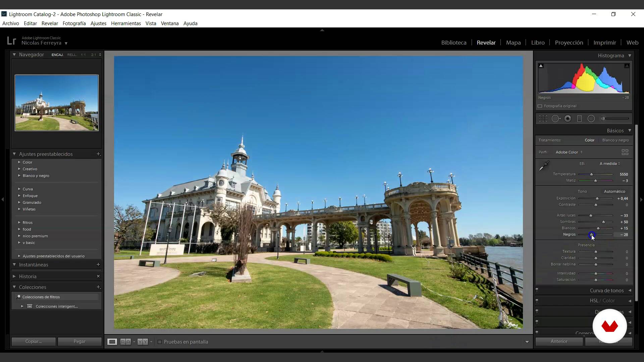This screenshot has height=362, width=644.
Task: Add a new collection with plus icon
Action: click(98, 287)
